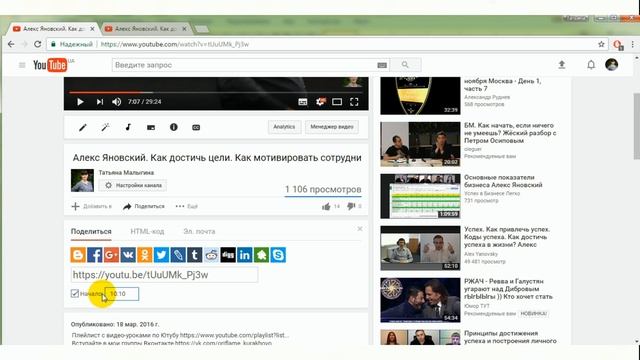
Task: Share to LiveJournal
Action: pos(178,255)
